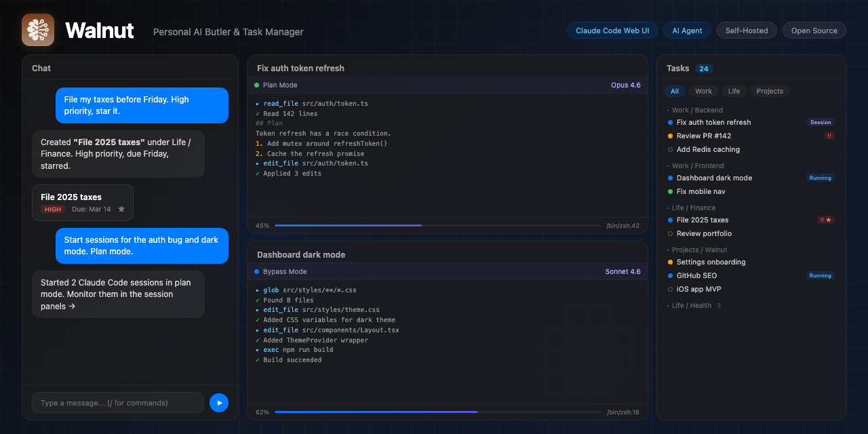Screen dimensions: 868x434
Task: Click the message input field
Action: [x=117, y=402]
